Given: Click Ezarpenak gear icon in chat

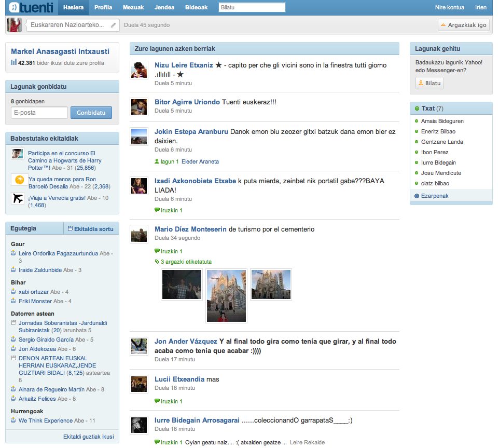Looking at the screenshot, I should 417,196.
